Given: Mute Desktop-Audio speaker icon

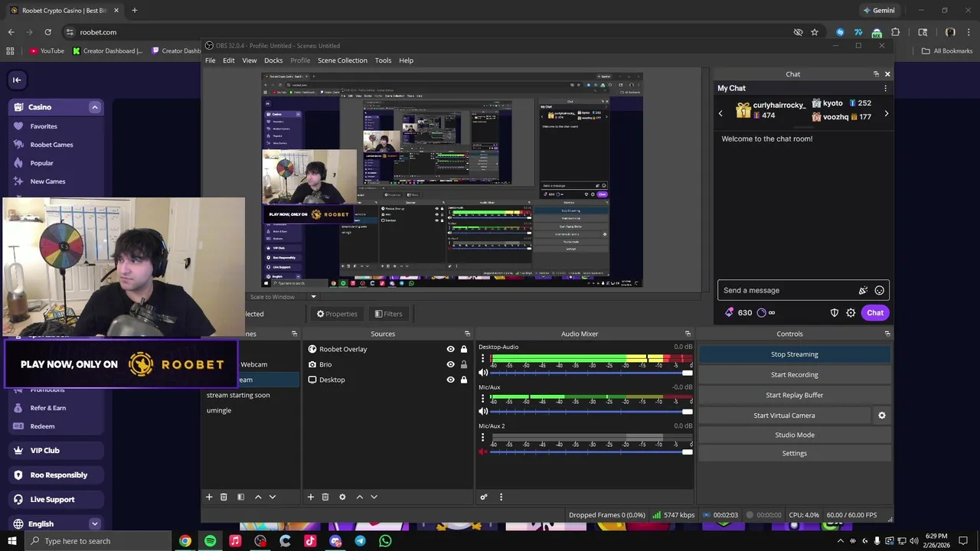Looking at the screenshot, I should [x=483, y=373].
